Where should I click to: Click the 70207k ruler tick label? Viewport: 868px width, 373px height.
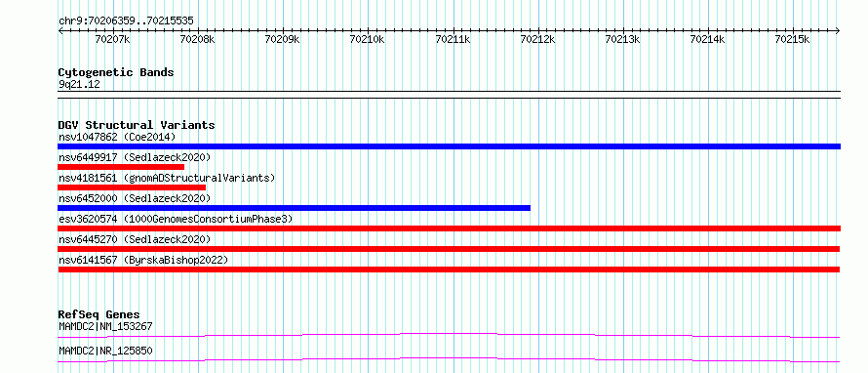pyautogui.click(x=112, y=39)
